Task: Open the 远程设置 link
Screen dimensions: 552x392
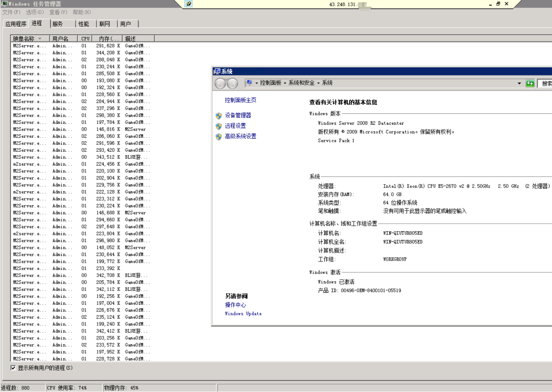Action: tap(235, 126)
